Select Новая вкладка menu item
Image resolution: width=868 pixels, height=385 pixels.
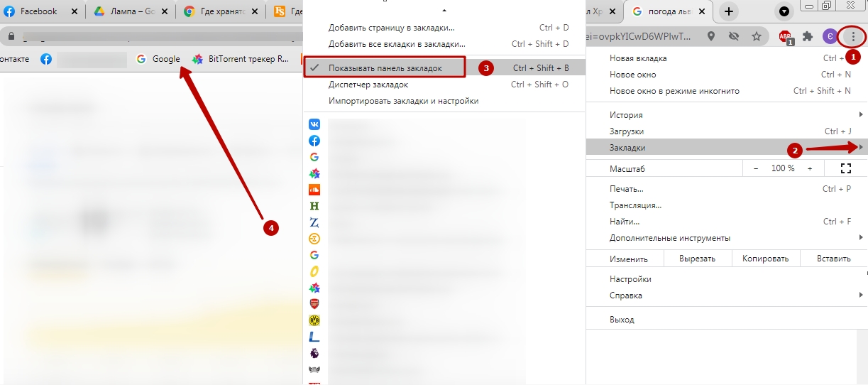(x=727, y=58)
